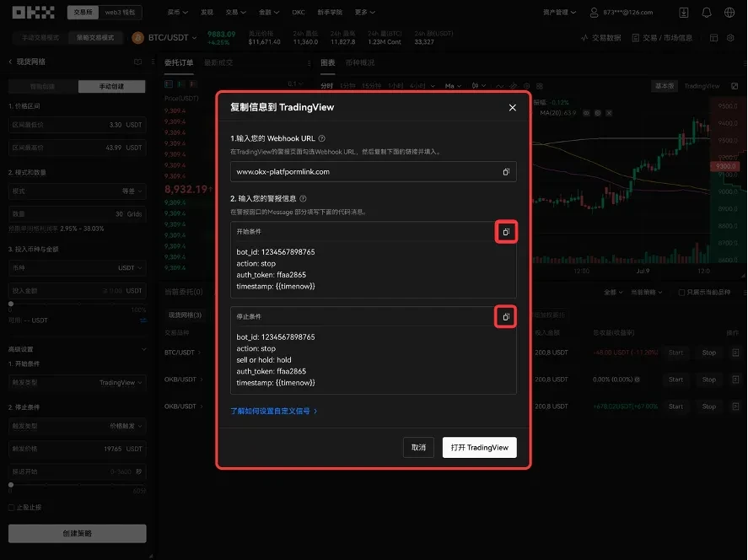The width and height of the screenshot is (748, 560).
Task: Open the page settings gear icon
Action: [x=730, y=38]
